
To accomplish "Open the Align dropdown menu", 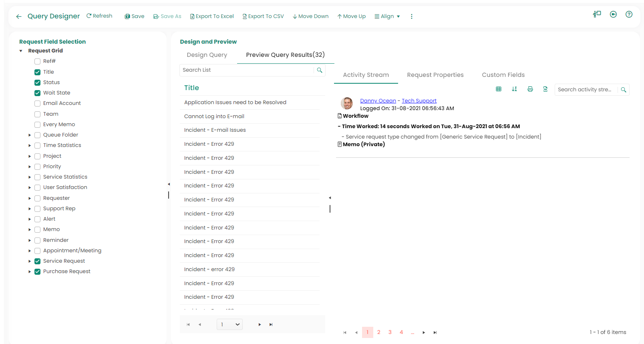I will click(x=387, y=16).
